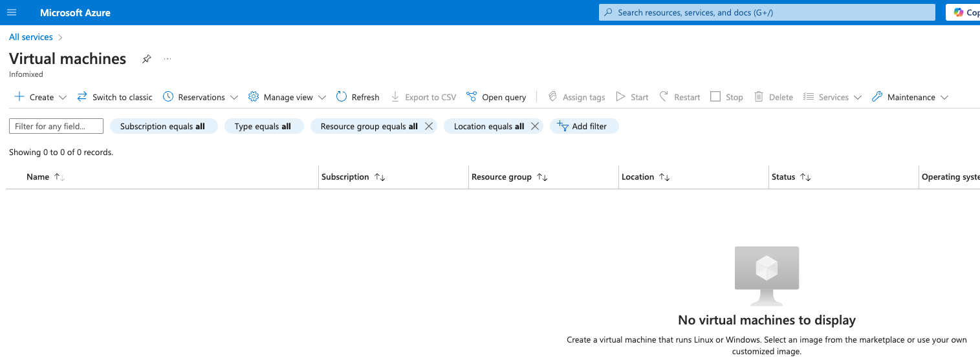Viewport: 980px width, 362px height.
Task: Click the Manage view gear icon
Action: click(254, 97)
